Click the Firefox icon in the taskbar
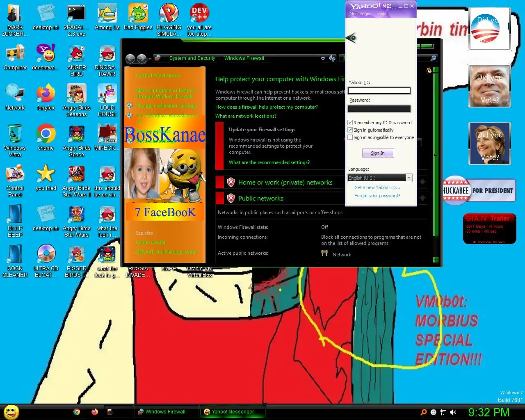 coord(95,412)
